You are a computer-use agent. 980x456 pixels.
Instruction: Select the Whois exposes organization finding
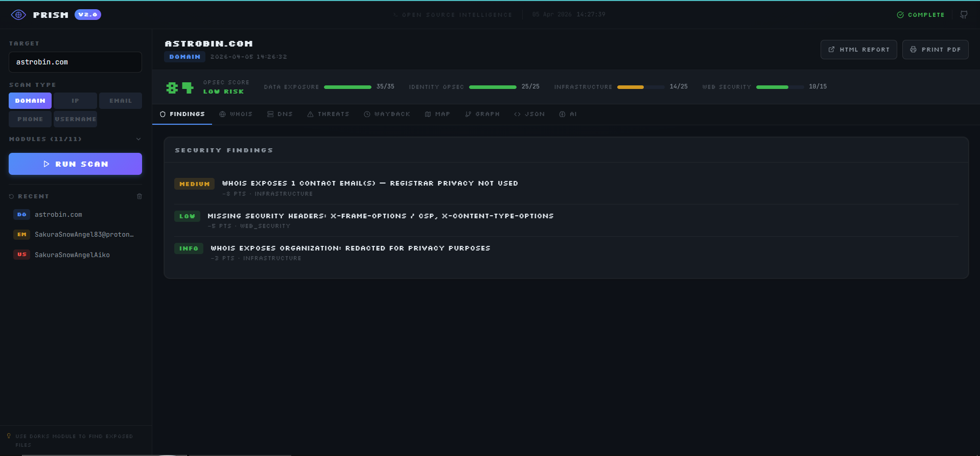tap(566, 253)
